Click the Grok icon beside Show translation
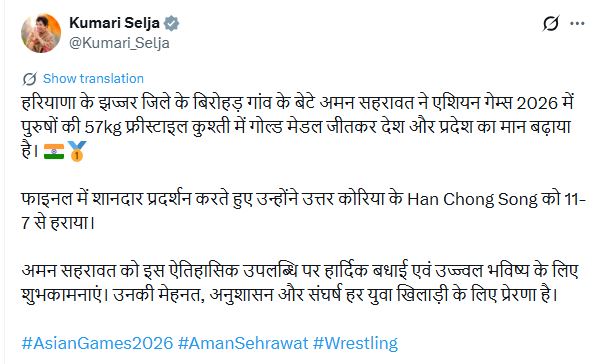Image resolution: width=594 pixels, height=364 pixels. click(x=30, y=79)
